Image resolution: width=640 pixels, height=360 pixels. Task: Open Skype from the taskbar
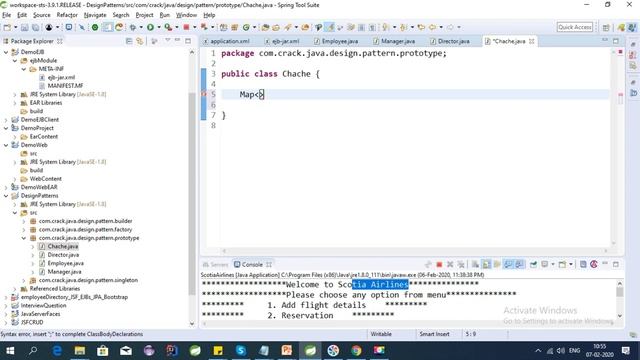click(x=241, y=350)
